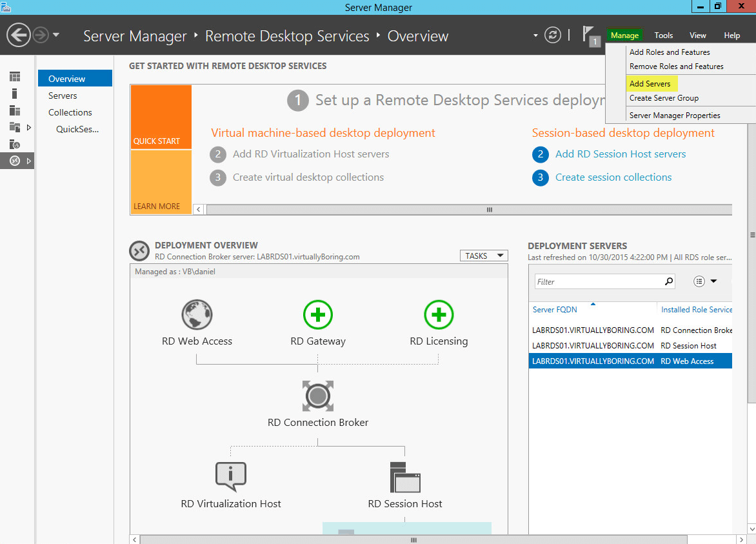The image size is (756, 544).
Task: Click the quick start horizontal scrollbar thumb
Action: click(469, 209)
